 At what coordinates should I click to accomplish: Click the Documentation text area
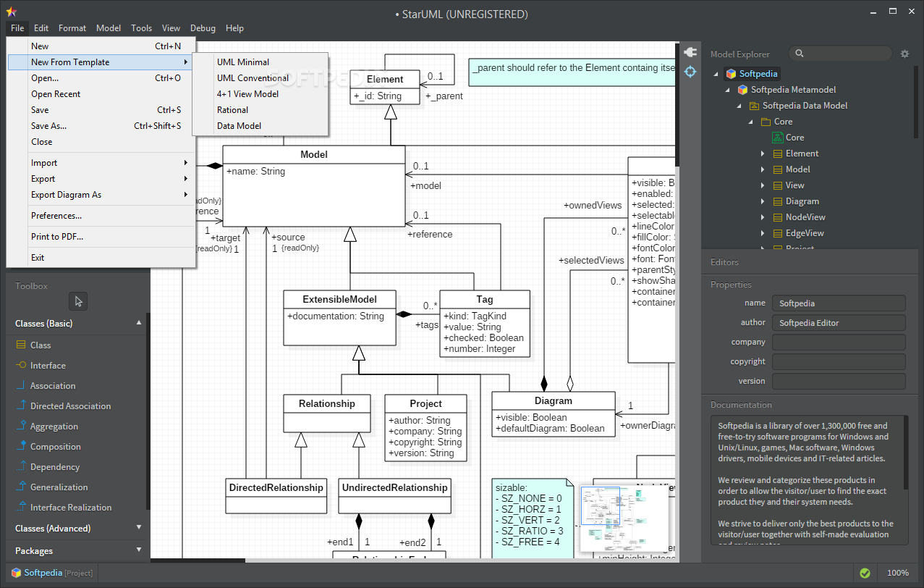click(x=809, y=480)
